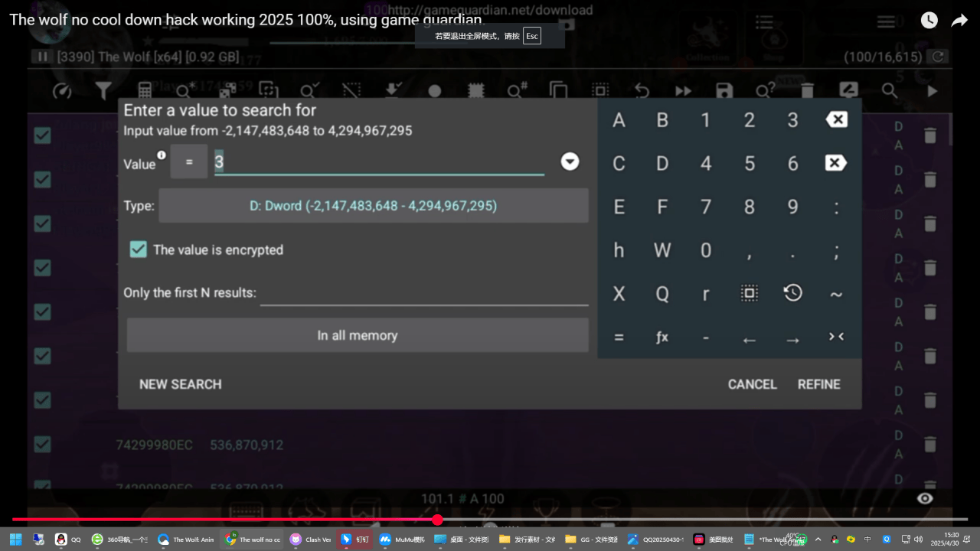Click the play triangle icon at toolbar end

[x=932, y=91]
